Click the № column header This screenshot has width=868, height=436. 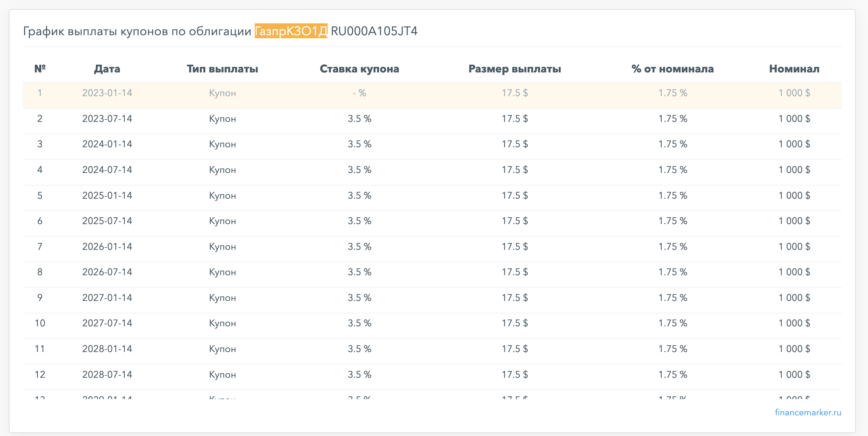click(40, 69)
